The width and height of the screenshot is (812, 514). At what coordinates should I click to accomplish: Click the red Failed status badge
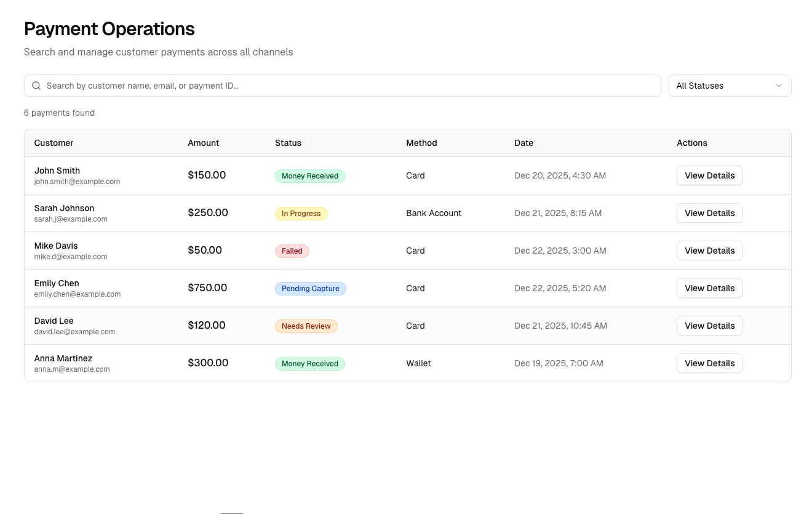(x=292, y=251)
